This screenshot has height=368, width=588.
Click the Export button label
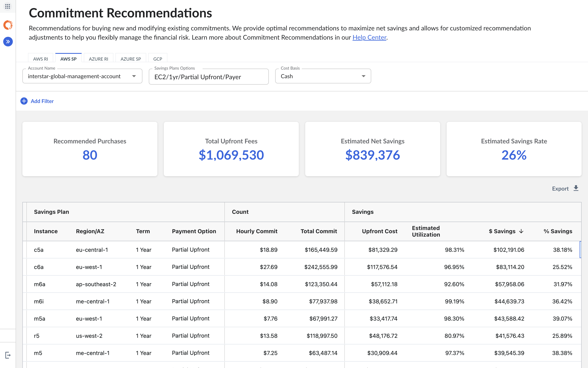pos(560,189)
